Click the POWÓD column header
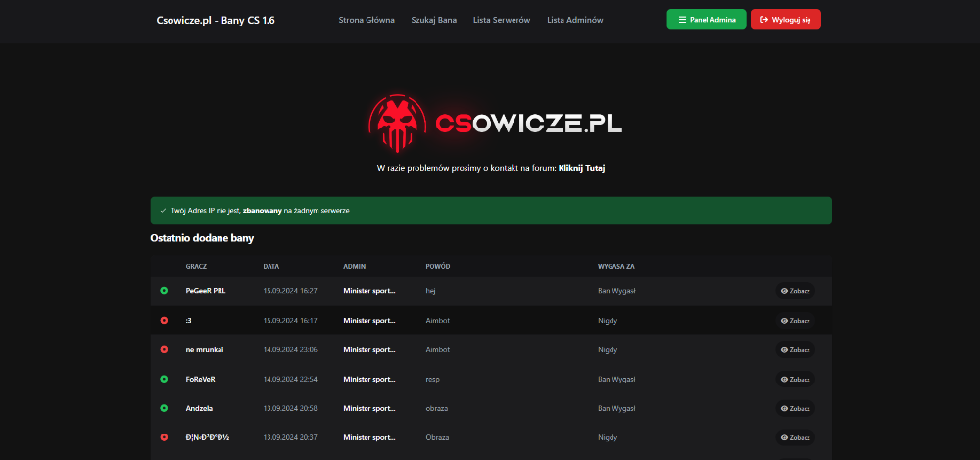 [x=437, y=266]
